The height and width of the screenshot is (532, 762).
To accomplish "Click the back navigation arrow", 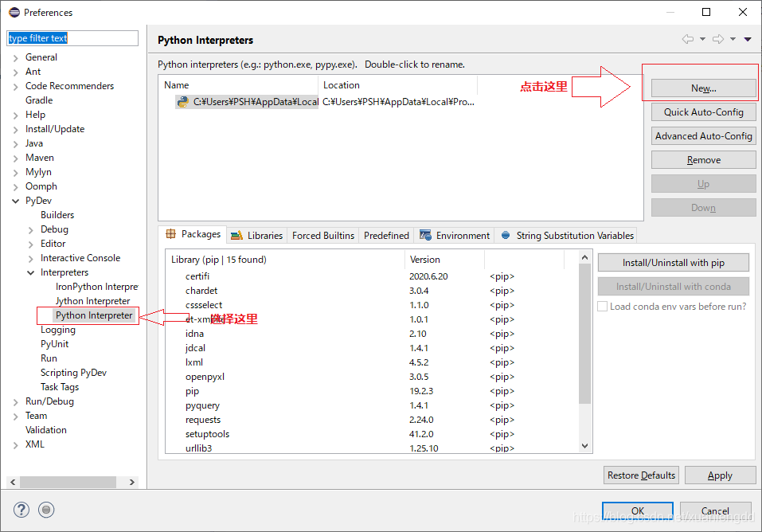I will pyautogui.click(x=687, y=39).
